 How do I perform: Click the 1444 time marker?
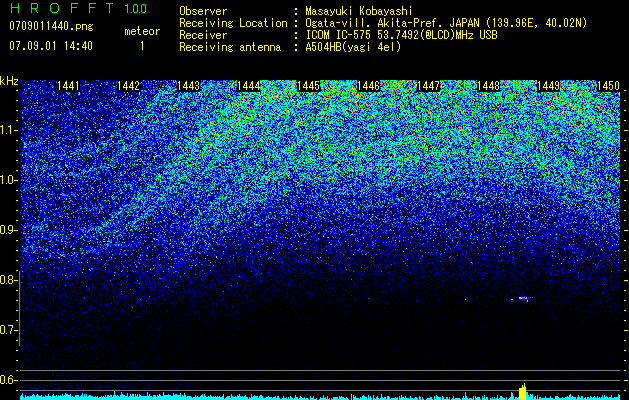(249, 86)
